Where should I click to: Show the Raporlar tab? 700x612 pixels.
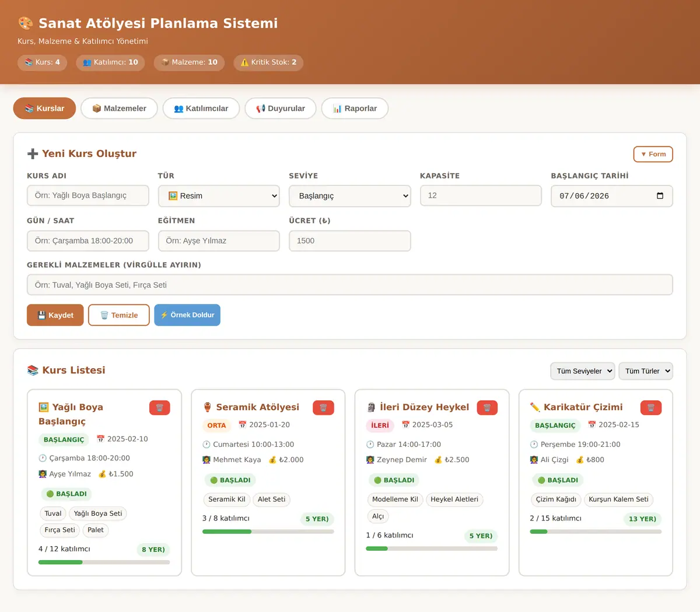click(355, 109)
